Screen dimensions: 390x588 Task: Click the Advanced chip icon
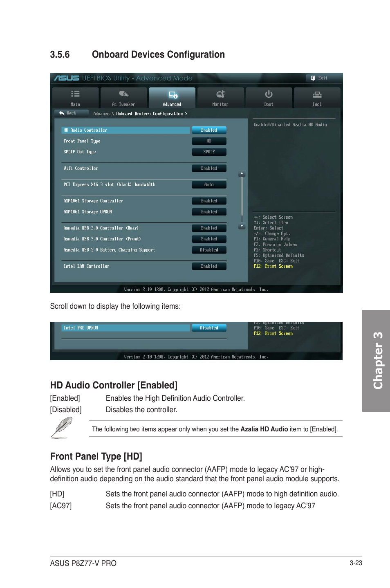click(x=173, y=94)
